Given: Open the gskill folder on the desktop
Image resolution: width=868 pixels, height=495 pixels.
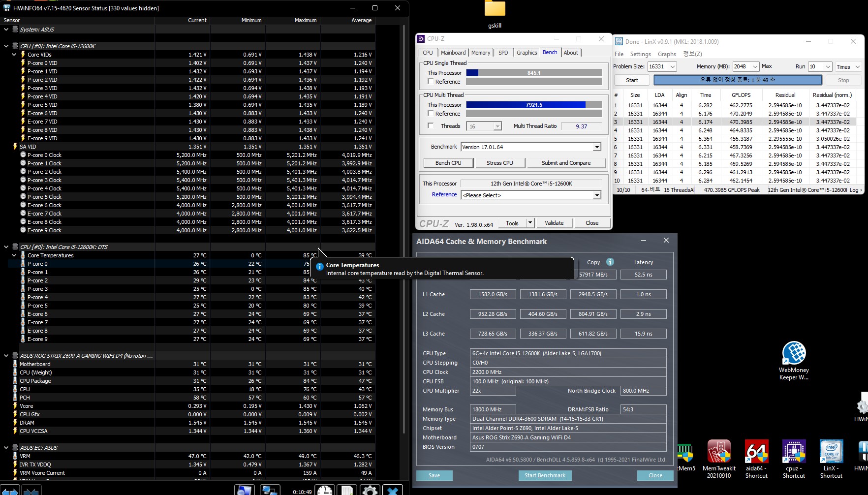Looking at the screenshot, I should [495, 15].
